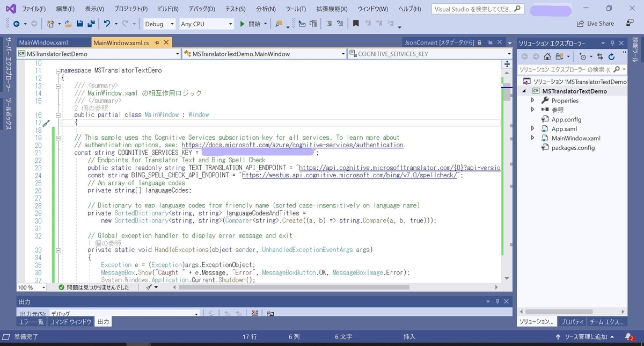Switch to the エラー一覧 tab
Image resolution: width=644 pixels, height=346 pixels.
point(31,322)
